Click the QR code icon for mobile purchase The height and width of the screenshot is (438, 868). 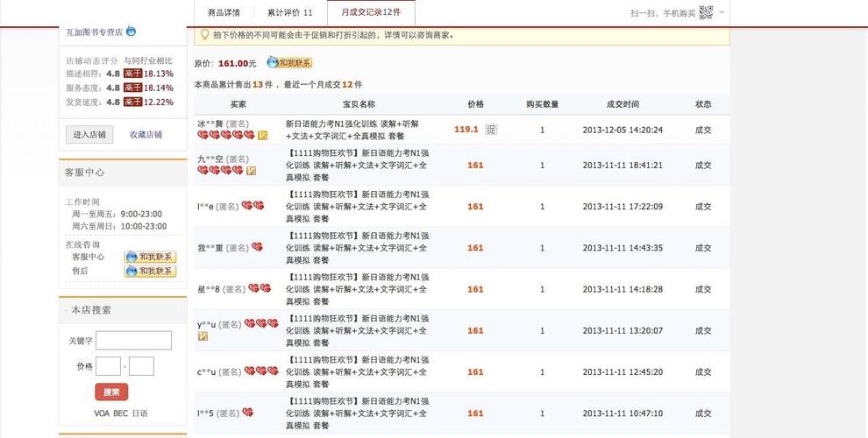(x=706, y=12)
